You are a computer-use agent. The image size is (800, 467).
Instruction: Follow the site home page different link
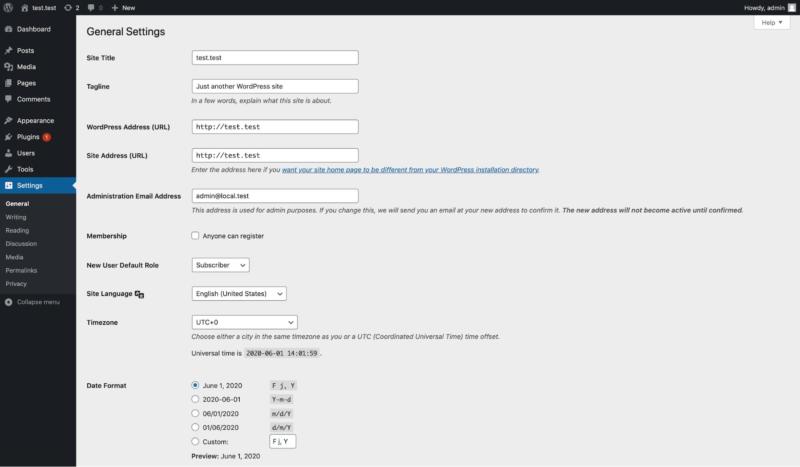(410, 170)
